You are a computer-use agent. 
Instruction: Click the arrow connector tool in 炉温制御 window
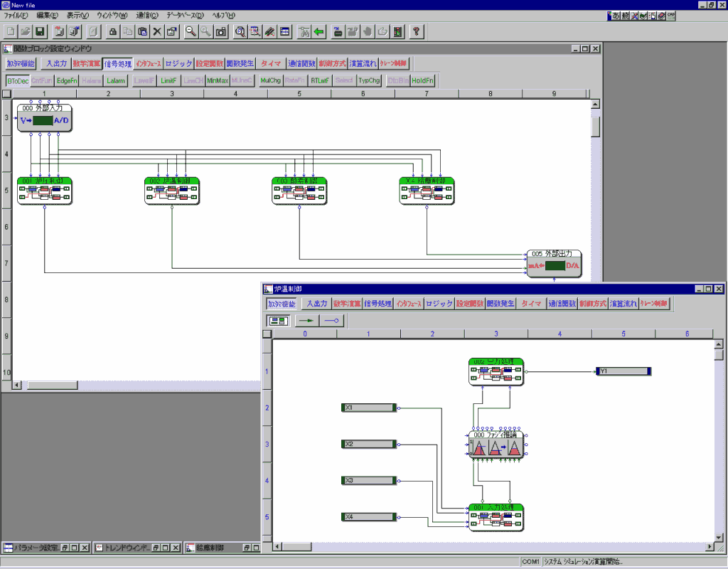click(x=306, y=321)
